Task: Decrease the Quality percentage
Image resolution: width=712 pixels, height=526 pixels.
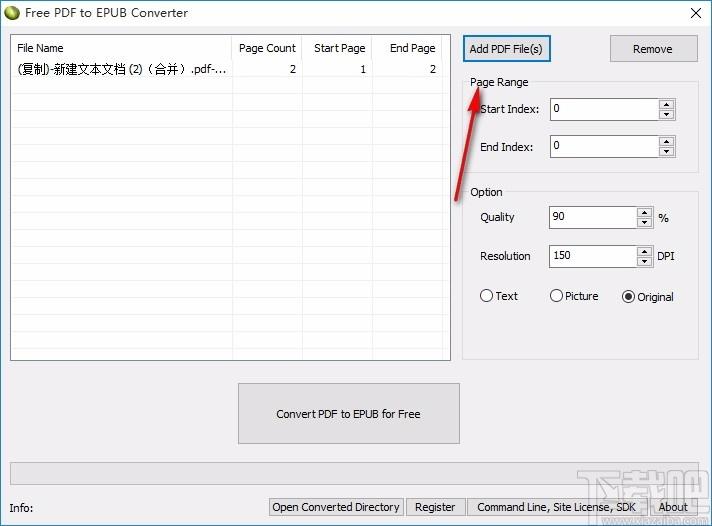Action: pos(644,223)
